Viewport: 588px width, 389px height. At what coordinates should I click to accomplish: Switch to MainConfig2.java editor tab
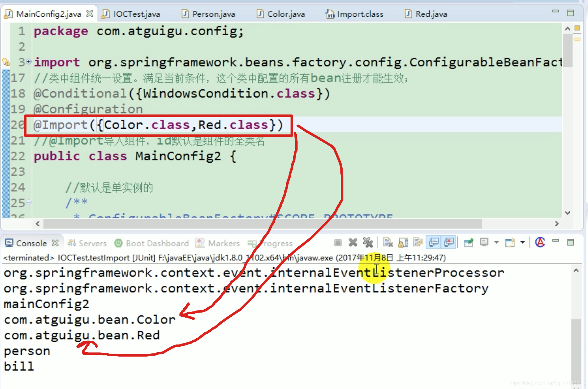point(49,14)
